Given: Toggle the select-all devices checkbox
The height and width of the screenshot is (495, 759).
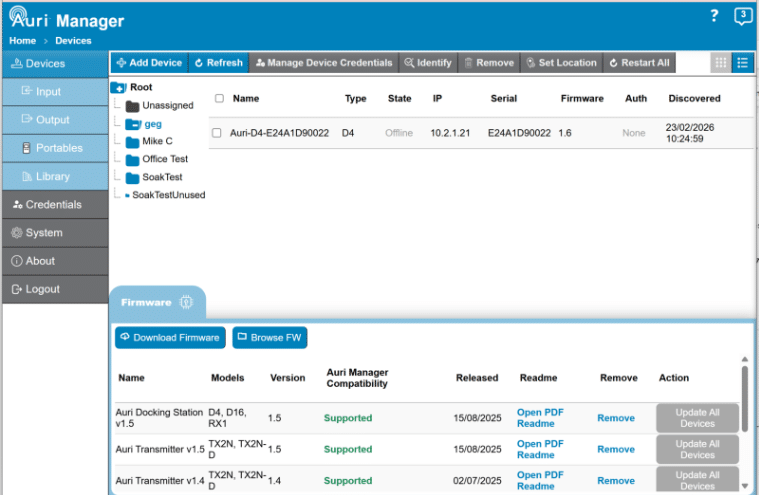Looking at the screenshot, I should click(219, 98).
